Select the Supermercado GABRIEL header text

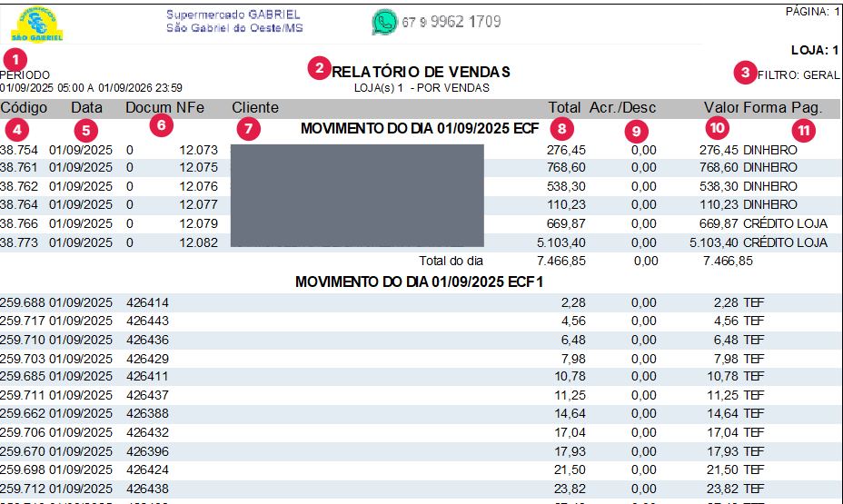click(233, 15)
